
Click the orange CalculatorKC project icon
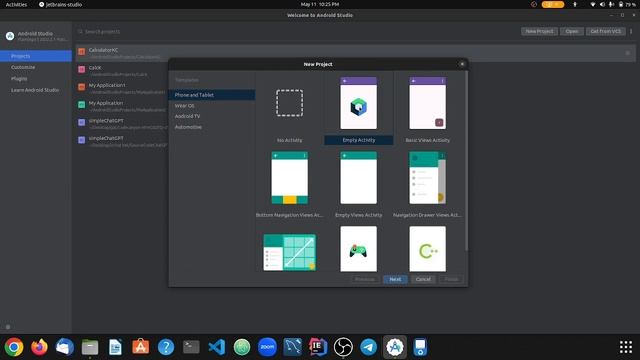82,51
